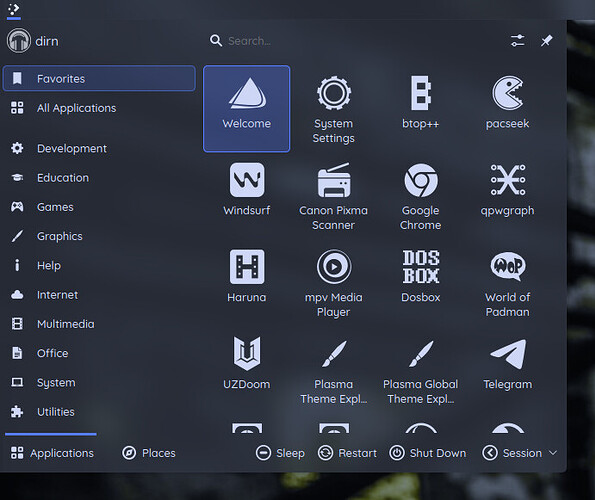The height and width of the screenshot is (500, 595).
Task: Expand the Session options chevron
Action: click(553, 453)
